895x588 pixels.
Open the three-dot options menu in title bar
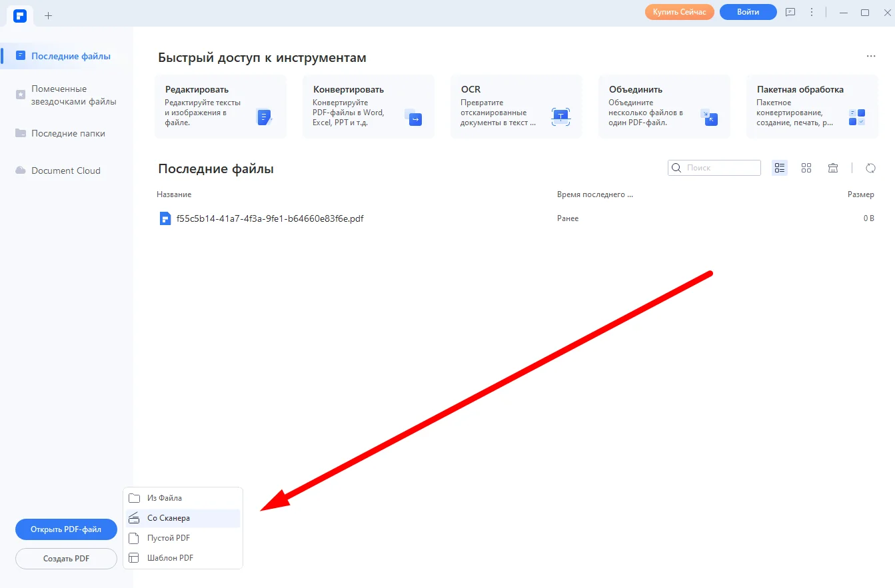812,13
